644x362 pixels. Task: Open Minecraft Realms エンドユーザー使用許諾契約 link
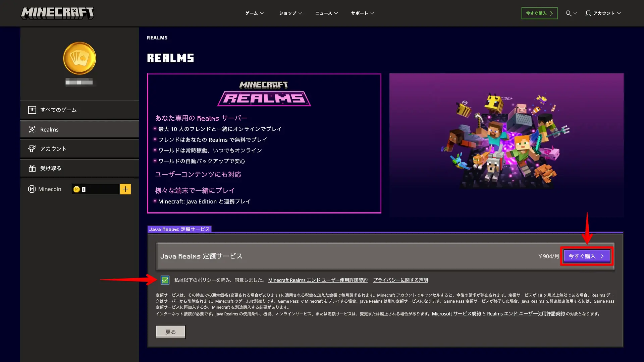318,280
